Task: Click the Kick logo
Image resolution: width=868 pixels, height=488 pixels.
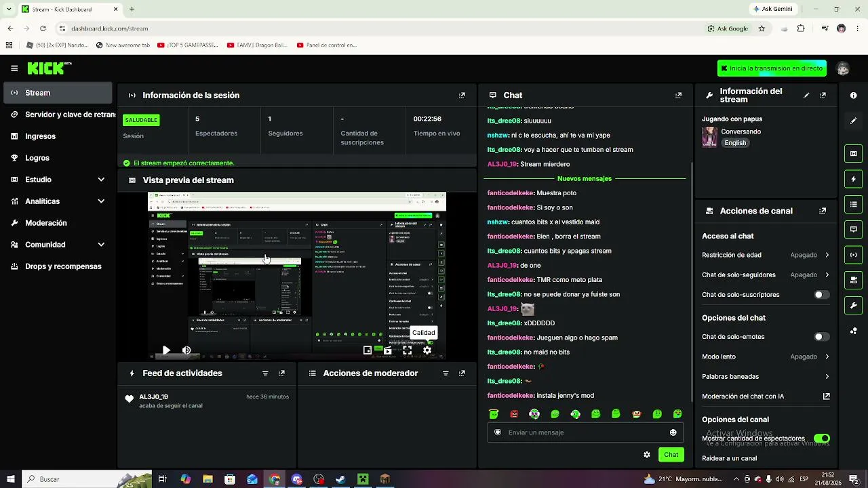Action: point(49,68)
